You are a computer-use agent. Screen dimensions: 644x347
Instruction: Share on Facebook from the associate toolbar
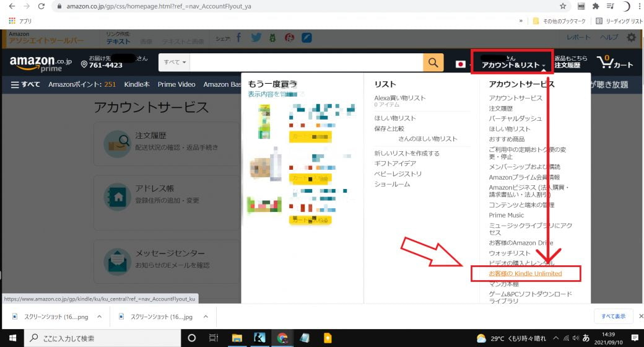(238, 38)
